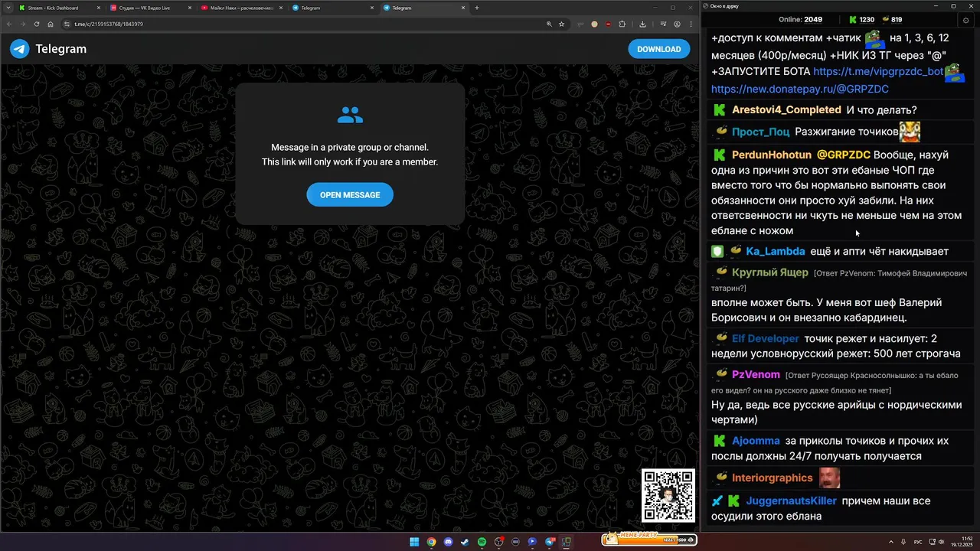Viewport: 980px width, 551px height.
Task: Click the OPEN MESSAGE button
Action: tap(350, 194)
